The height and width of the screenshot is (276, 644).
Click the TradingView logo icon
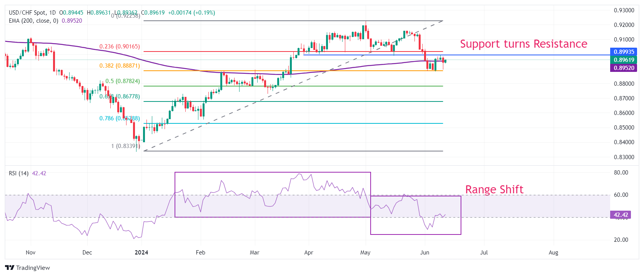click(x=10, y=268)
